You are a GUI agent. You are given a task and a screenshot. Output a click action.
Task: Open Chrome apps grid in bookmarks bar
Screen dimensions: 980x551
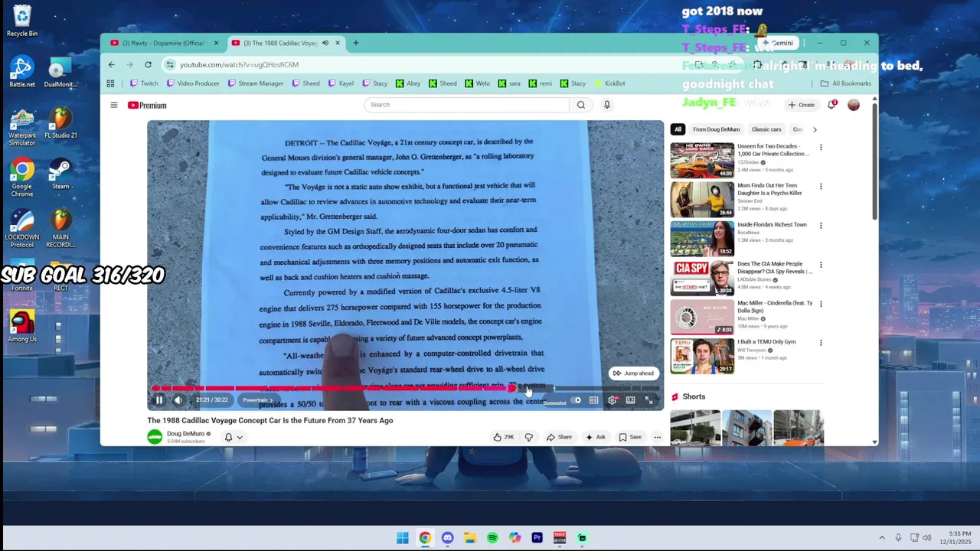[110, 83]
